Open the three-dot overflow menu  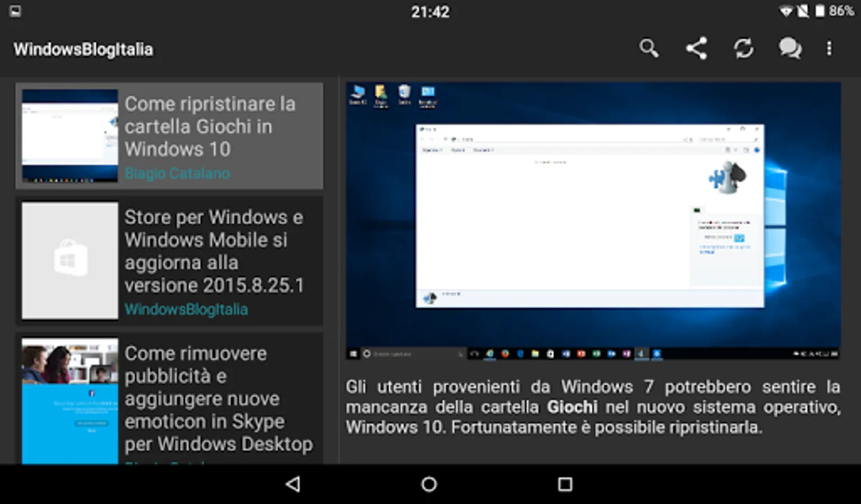(829, 49)
